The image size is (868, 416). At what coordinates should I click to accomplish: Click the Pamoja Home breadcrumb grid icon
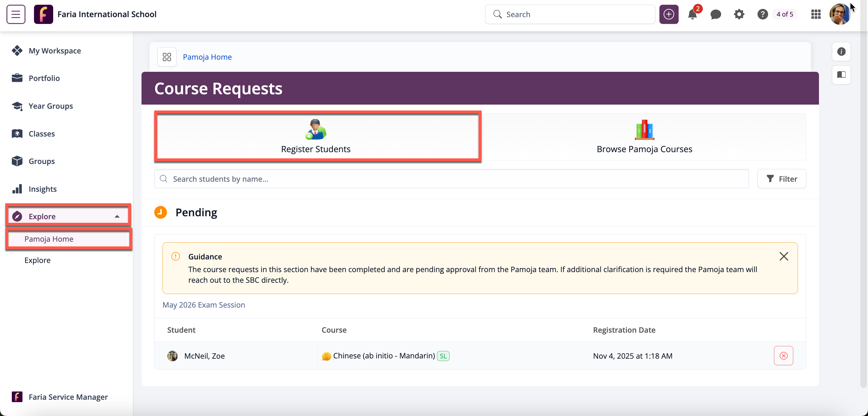click(x=167, y=57)
